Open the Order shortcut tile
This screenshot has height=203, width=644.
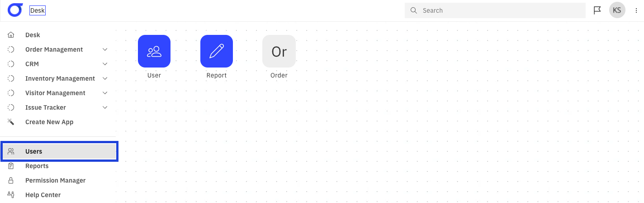(x=279, y=51)
